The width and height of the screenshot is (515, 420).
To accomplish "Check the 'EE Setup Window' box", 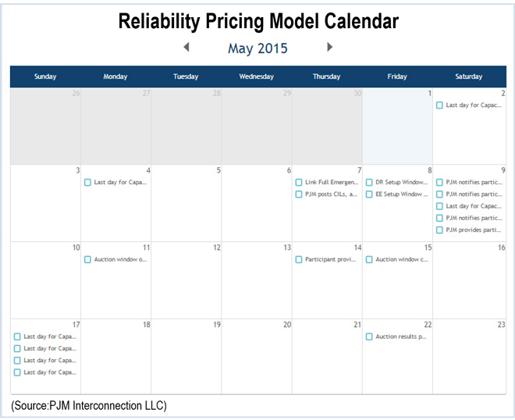I will point(369,194).
